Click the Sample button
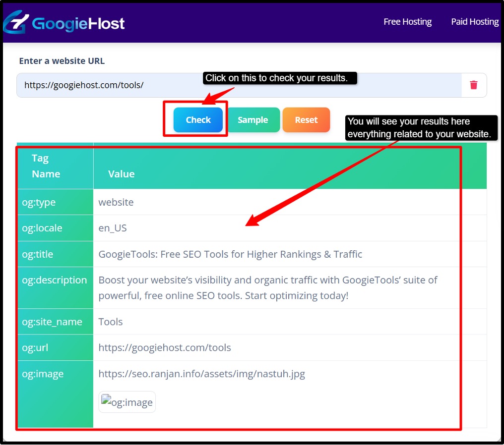The height and width of the screenshot is (445, 504). [x=252, y=120]
